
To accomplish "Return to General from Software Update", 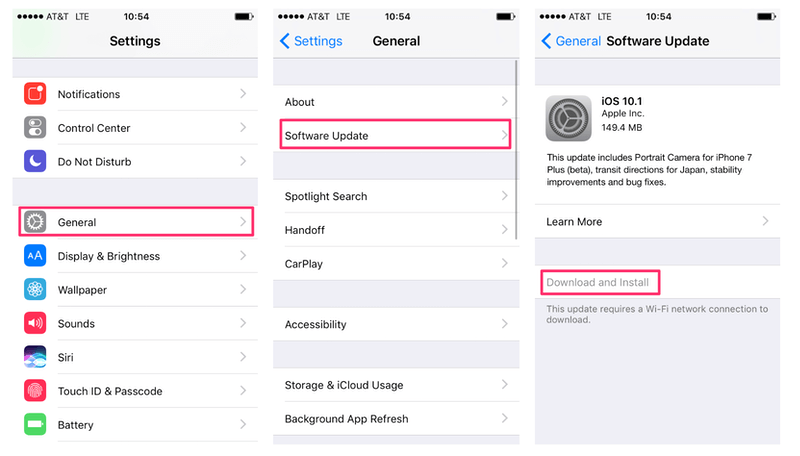I will pos(571,41).
